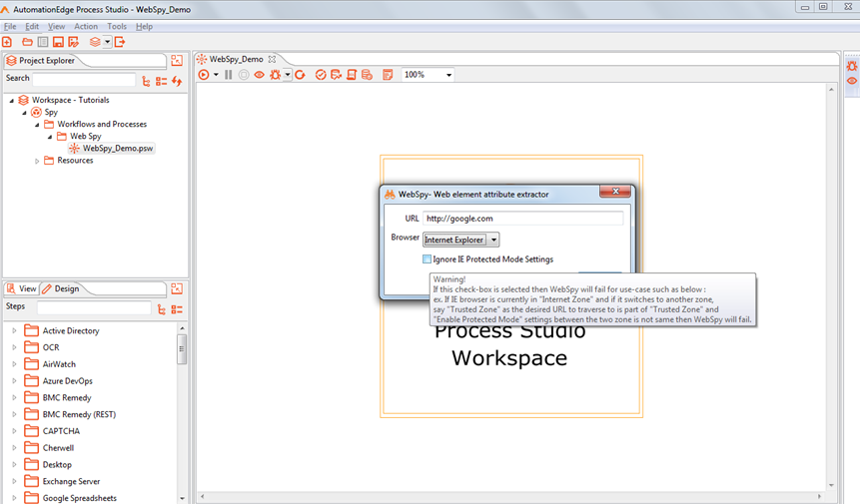Close the WebSpy attribute extractor dialog
The width and height of the screenshot is (860, 504).
pos(615,192)
